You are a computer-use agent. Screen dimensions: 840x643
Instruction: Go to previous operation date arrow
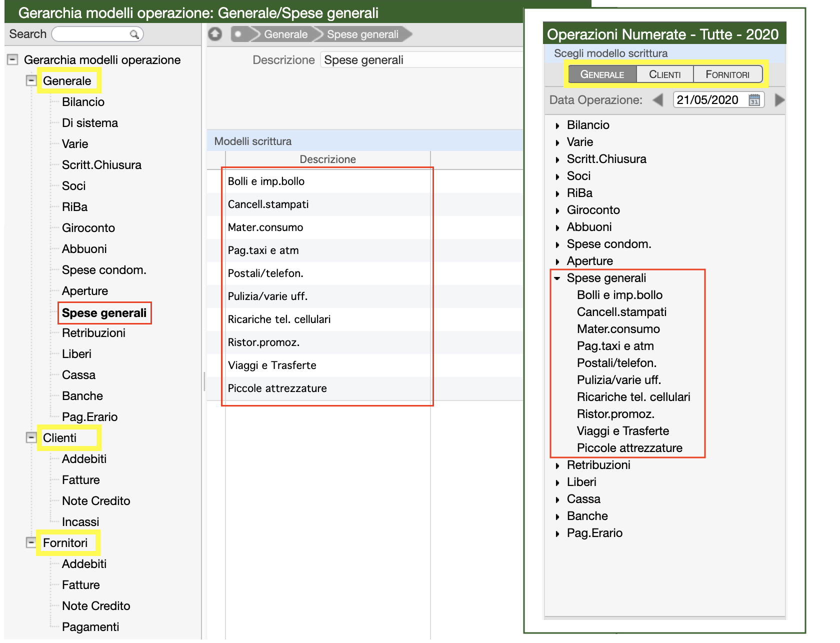click(x=658, y=100)
